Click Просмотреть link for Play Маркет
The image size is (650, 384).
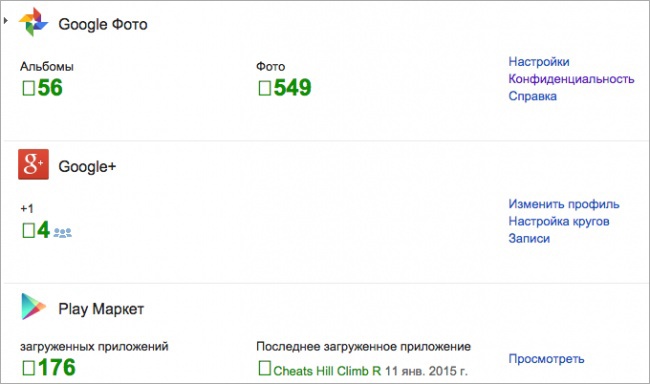[x=546, y=359]
